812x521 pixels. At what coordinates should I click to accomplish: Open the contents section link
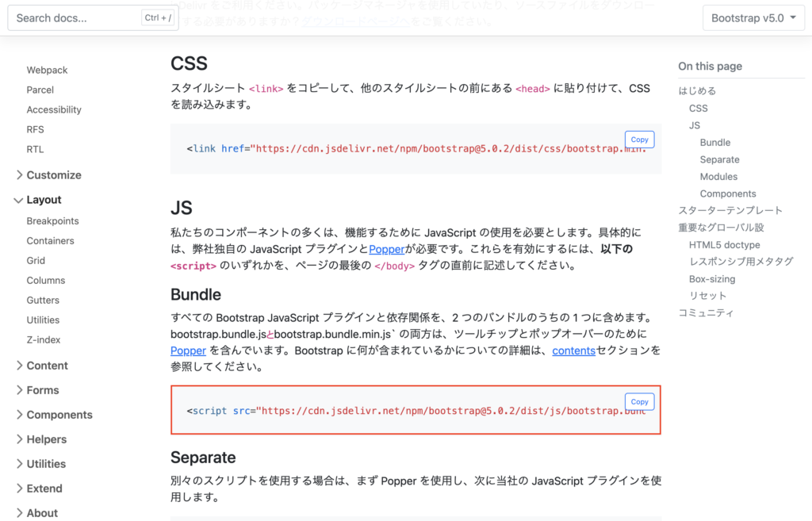(x=573, y=351)
